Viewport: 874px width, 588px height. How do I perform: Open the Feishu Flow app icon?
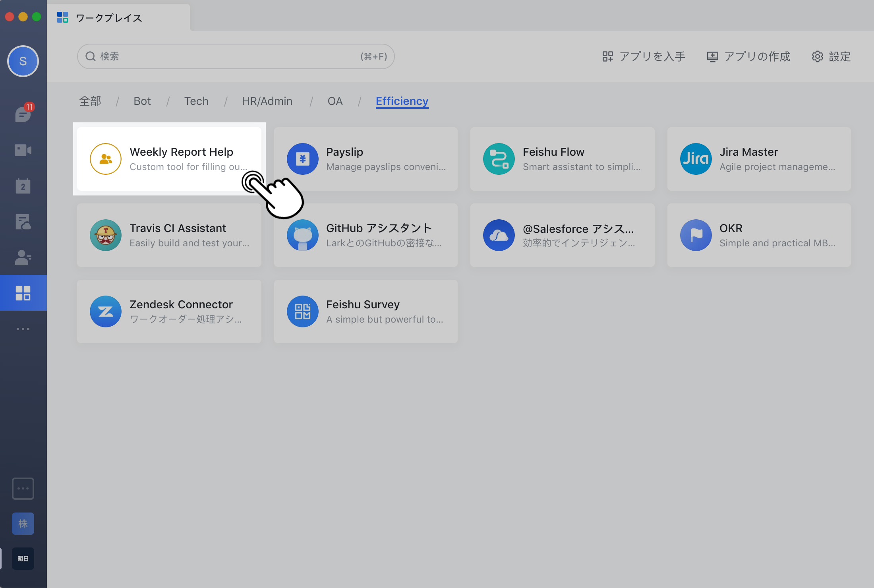(x=499, y=159)
